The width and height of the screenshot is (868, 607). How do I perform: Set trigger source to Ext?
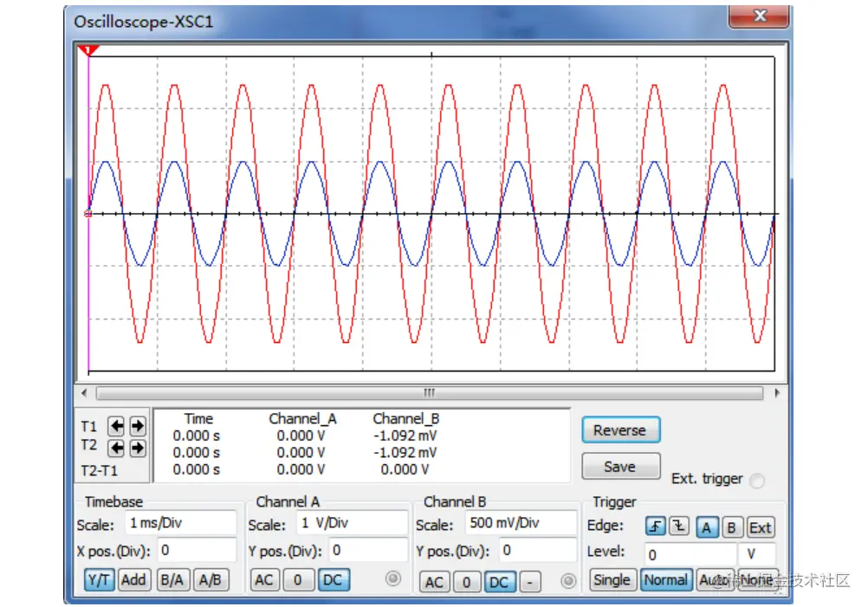[x=760, y=527]
